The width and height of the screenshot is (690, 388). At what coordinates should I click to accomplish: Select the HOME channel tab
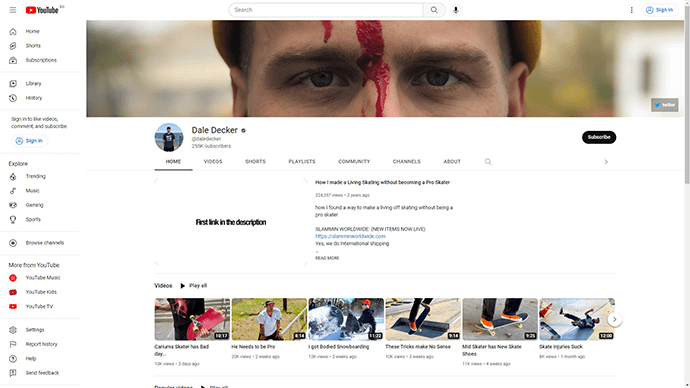click(173, 162)
